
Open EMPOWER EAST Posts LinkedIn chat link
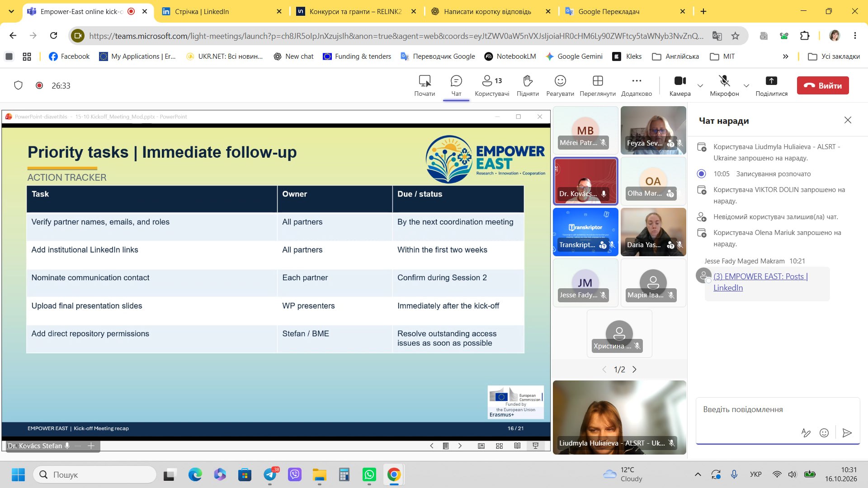(760, 282)
